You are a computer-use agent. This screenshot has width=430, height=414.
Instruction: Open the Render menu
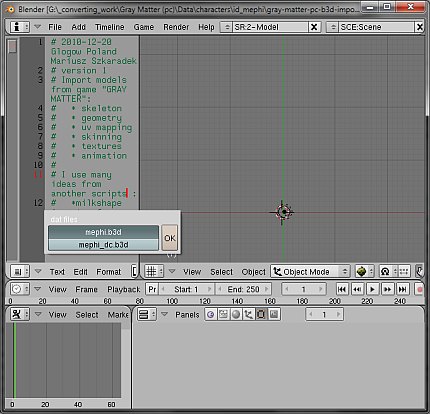[176, 27]
